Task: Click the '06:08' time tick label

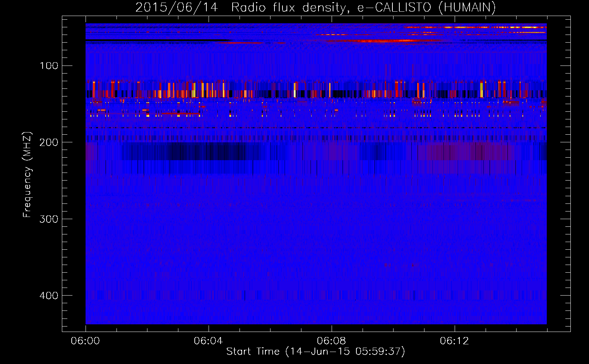Action: [331, 341]
